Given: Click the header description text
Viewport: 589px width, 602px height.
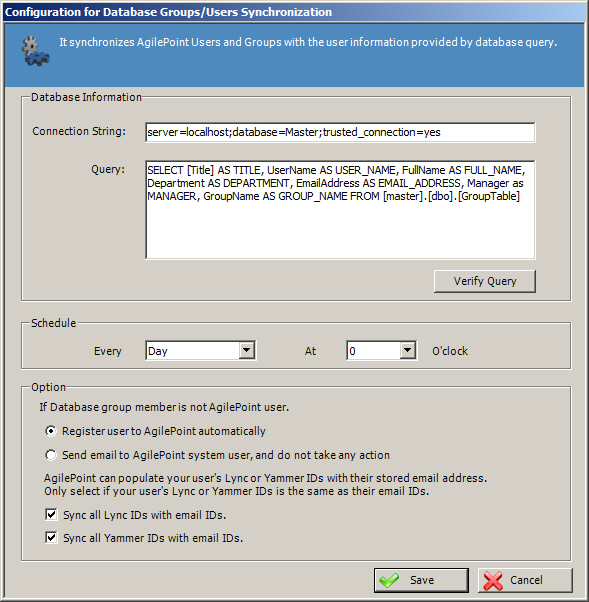Looking at the screenshot, I should pyautogui.click(x=308, y=42).
